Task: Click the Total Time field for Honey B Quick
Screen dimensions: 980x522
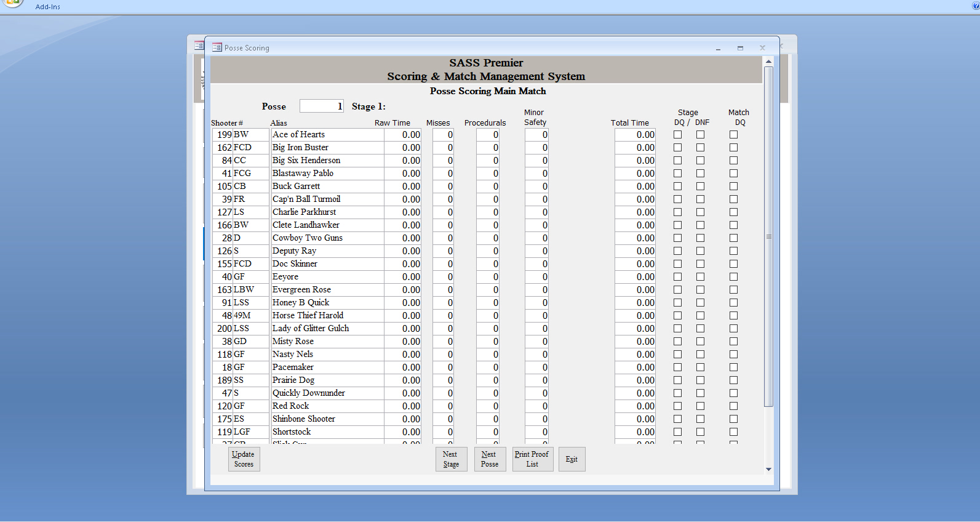Action: (635, 303)
